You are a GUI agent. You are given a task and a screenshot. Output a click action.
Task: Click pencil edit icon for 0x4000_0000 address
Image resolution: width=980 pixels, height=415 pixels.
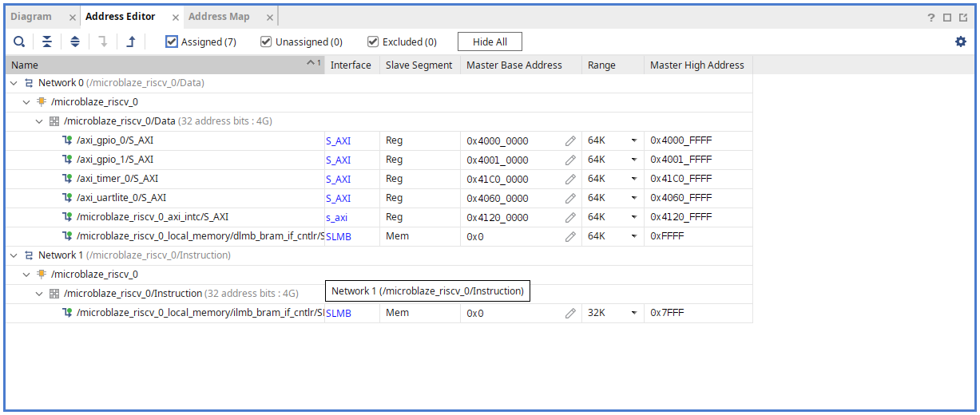coord(570,140)
